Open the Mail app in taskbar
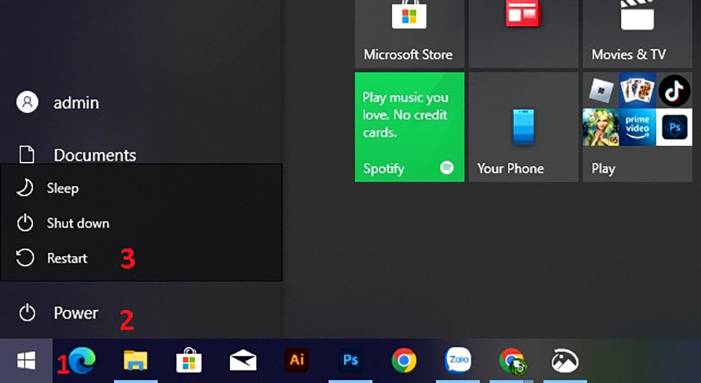The width and height of the screenshot is (701, 383). (243, 361)
